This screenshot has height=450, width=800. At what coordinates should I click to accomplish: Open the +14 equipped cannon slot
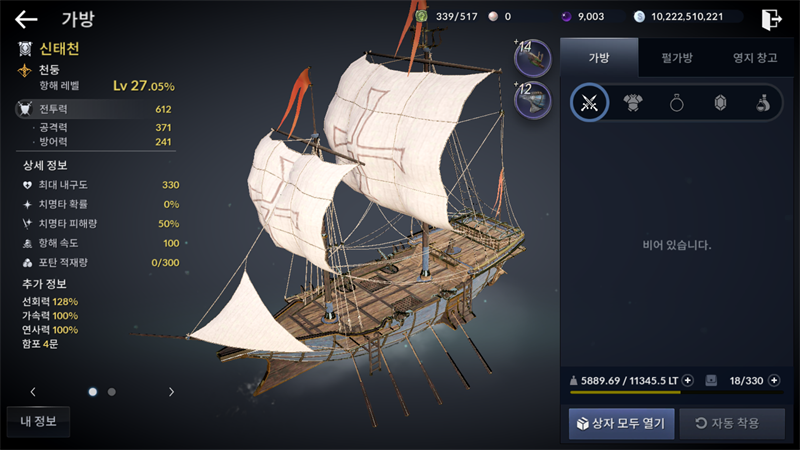pos(532,58)
